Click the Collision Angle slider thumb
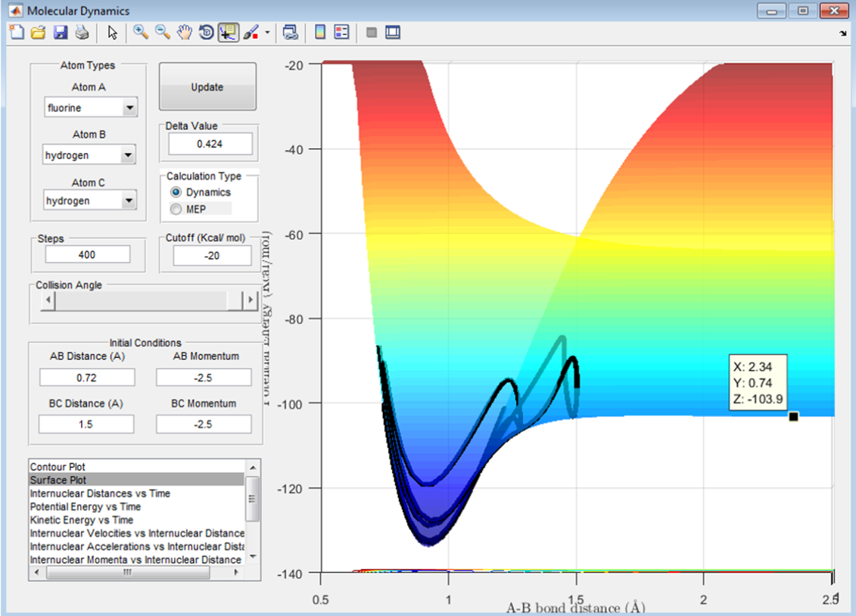Image resolution: width=856 pixels, height=616 pixels. click(235, 300)
